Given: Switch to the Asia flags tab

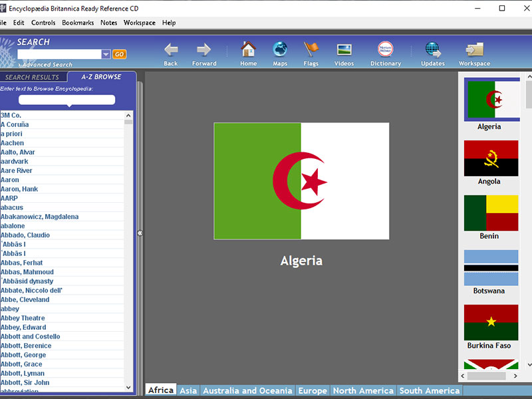Looking at the screenshot, I should click(x=188, y=390).
